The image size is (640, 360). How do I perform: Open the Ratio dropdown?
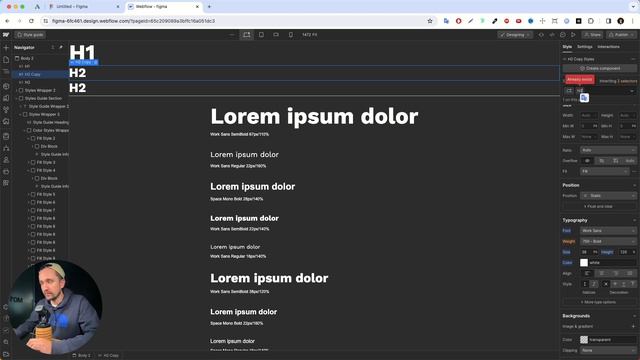(x=608, y=150)
